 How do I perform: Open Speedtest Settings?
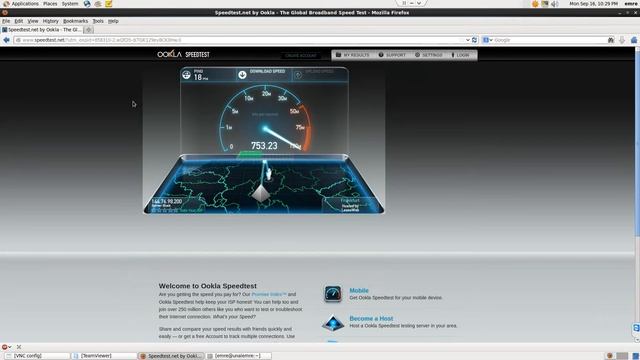(429, 55)
